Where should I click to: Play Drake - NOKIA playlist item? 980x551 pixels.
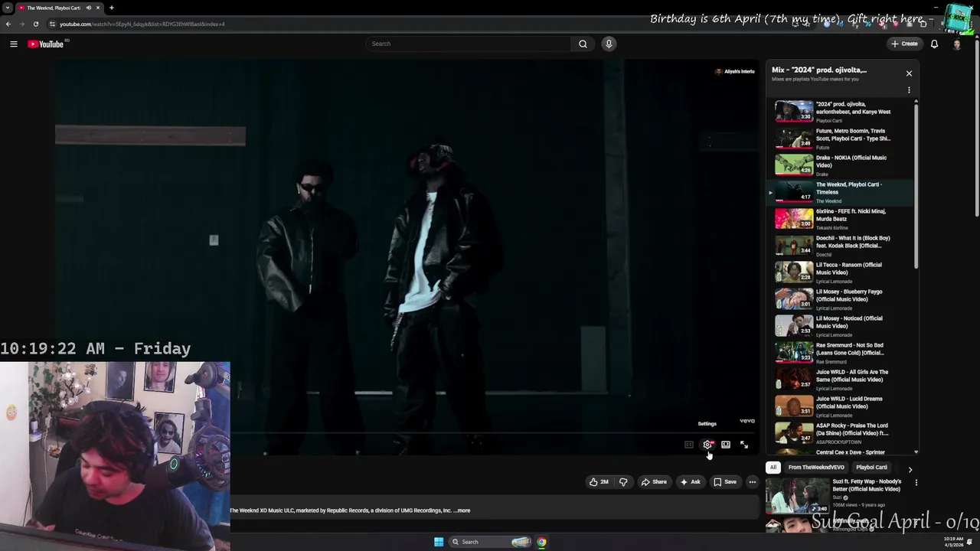tap(841, 165)
